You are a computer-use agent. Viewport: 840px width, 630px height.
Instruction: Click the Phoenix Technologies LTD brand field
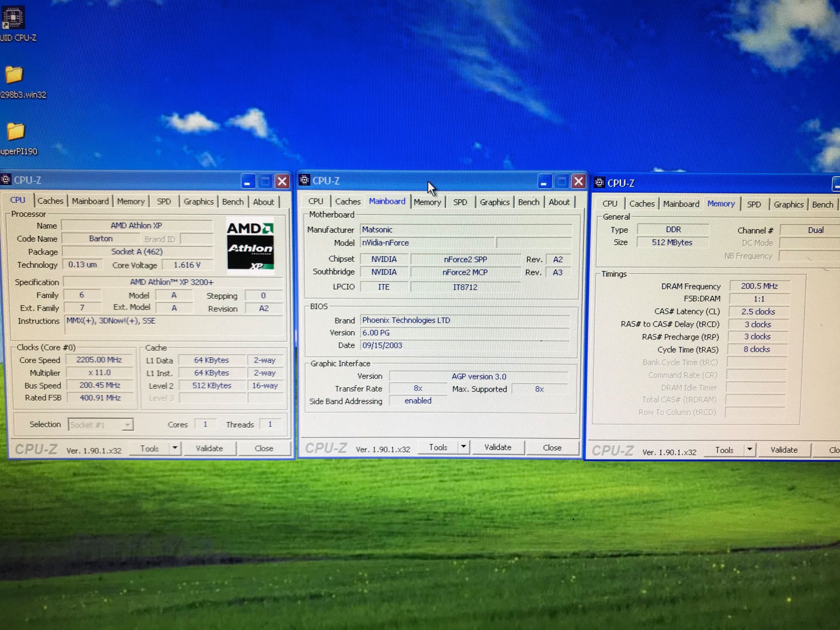[464, 320]
